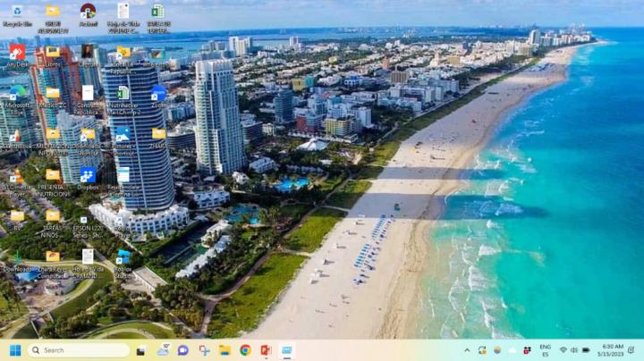The width and height of the screenshot is (644, 361).
Task: Open the weather widget on taskbar
Action: pos(164,350)
